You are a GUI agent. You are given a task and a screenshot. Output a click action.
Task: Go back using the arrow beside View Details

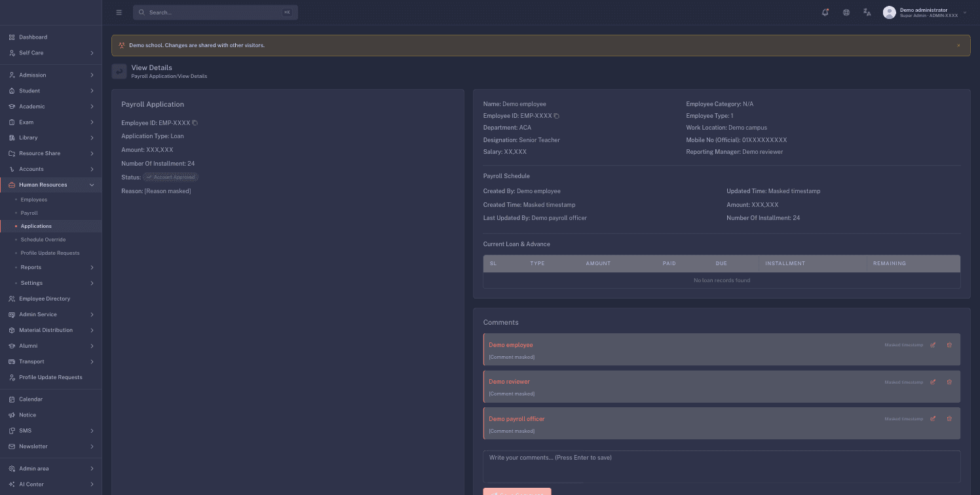click(x=119, y=71)
